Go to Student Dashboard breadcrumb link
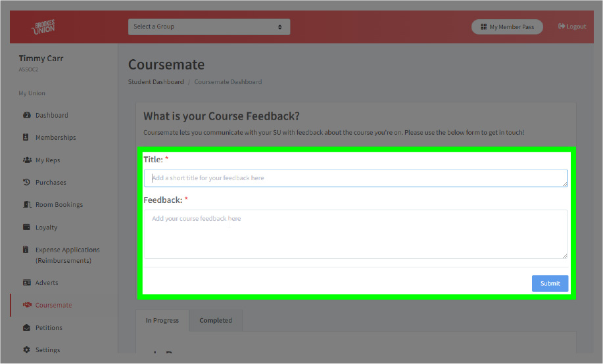Viewport: 603px width, 364px height. [x=156, y=82]
